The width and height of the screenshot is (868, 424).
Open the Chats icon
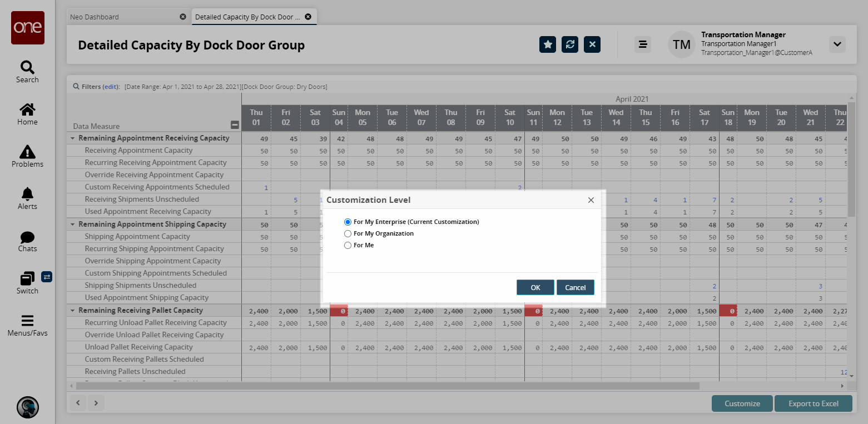pos(27,237)
